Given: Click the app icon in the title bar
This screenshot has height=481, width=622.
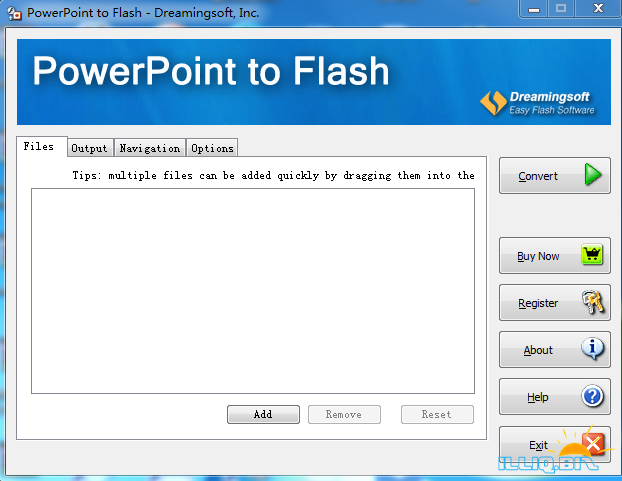Looking at the screenshot, I should [14, 13].
